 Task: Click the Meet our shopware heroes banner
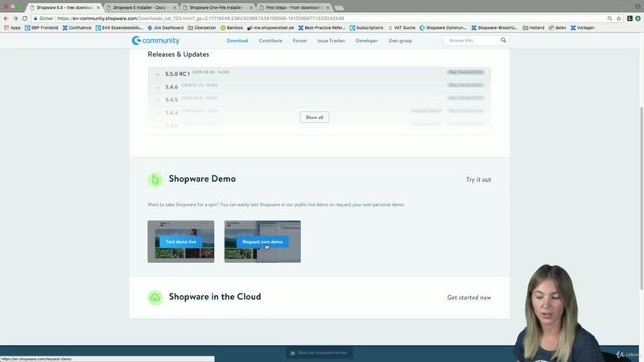tap(319, 352)
